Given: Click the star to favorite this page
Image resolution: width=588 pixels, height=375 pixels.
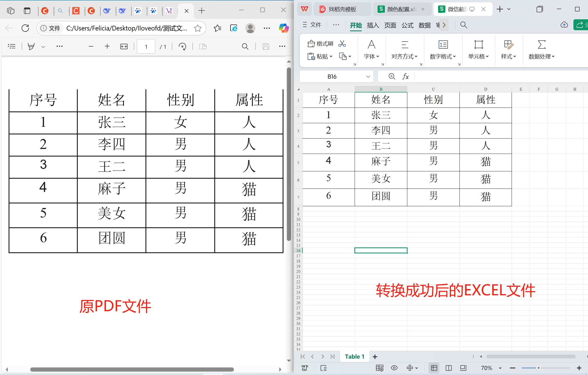Looking at the screenshot, I should pos(198,28).
